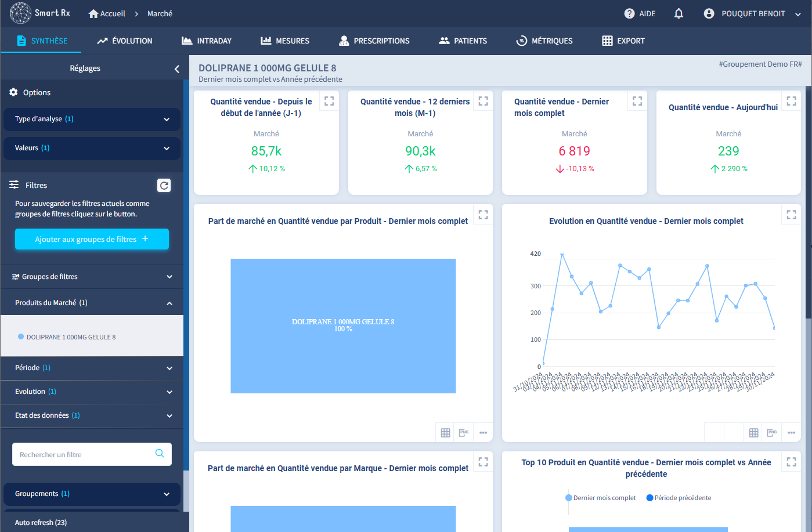Click DOLIPRANE 100 % treemap block
Screen dimensions: 812x532
click(x=343, y=325)
